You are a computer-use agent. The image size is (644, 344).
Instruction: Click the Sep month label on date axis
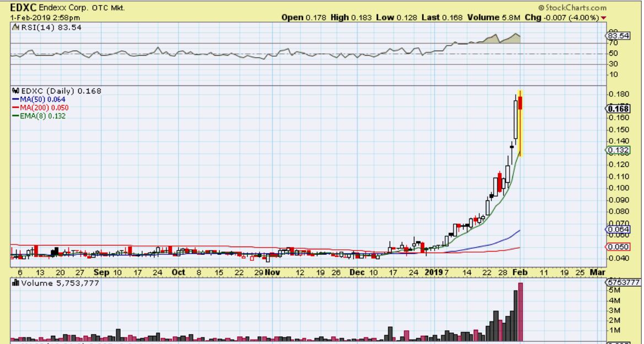click(x=101, y=272)
